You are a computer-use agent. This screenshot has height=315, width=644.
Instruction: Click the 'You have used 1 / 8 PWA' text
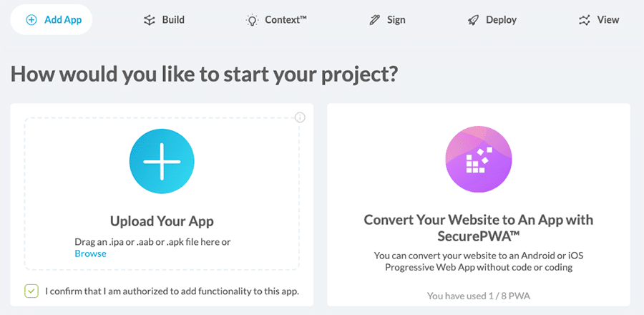pyautogui.click(x=479, y=296)
